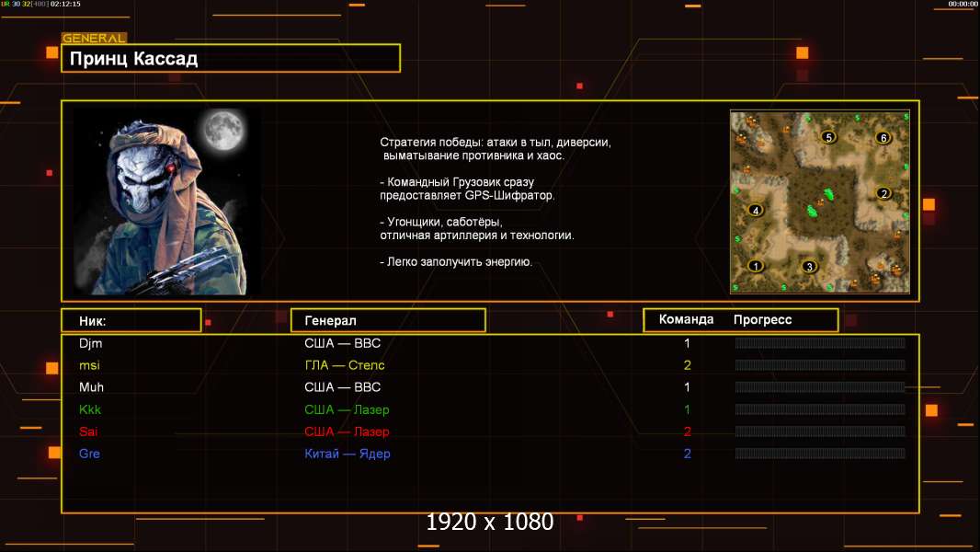
Task: Click Gre's loading progress bar
Action: click(820, 454)
